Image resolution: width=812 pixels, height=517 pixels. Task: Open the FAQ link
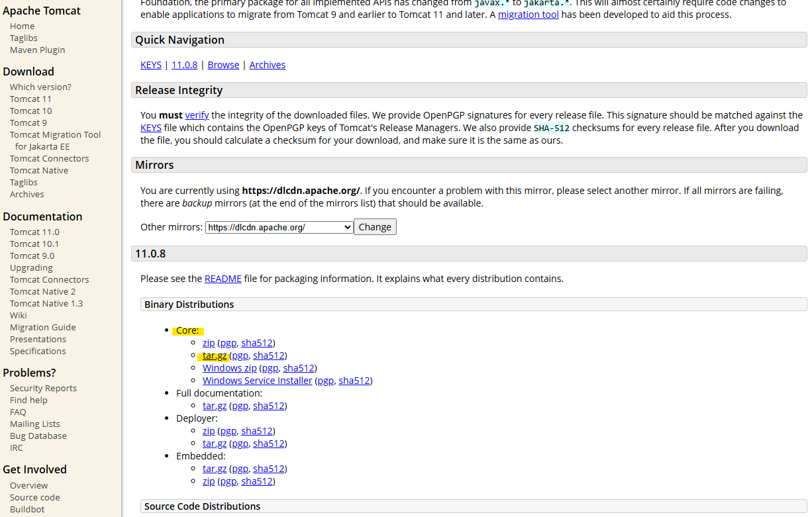click(x=18, y=412)
